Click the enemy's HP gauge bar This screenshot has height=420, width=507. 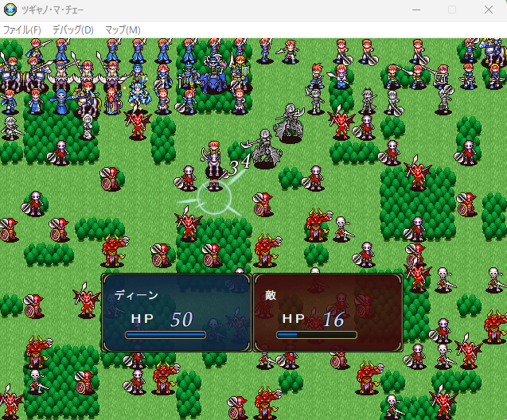[316, 335]
